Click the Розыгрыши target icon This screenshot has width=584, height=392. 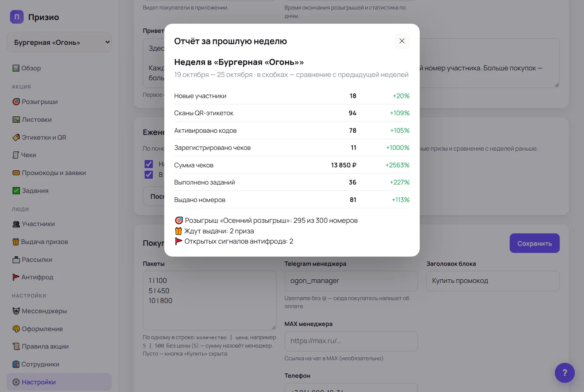tap(16, 102)
